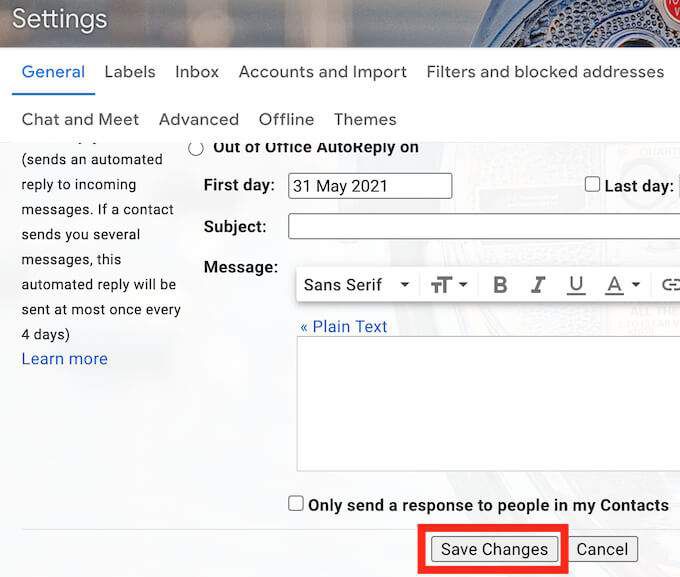Click the Cancel button

click(602, 549)
